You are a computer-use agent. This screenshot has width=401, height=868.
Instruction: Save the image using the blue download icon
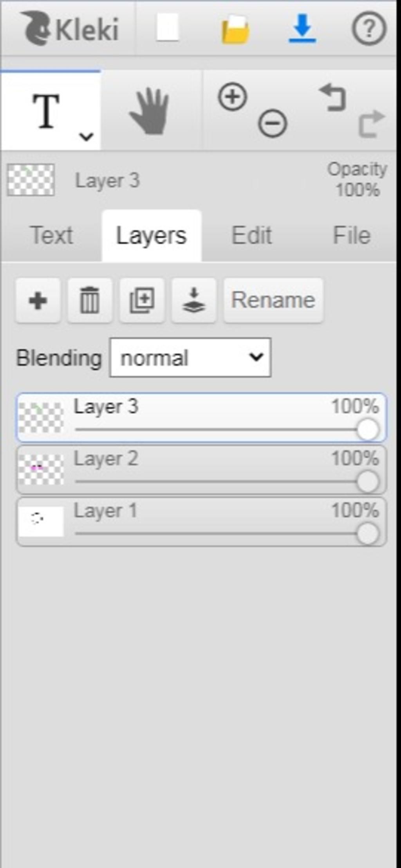(302, 28)
